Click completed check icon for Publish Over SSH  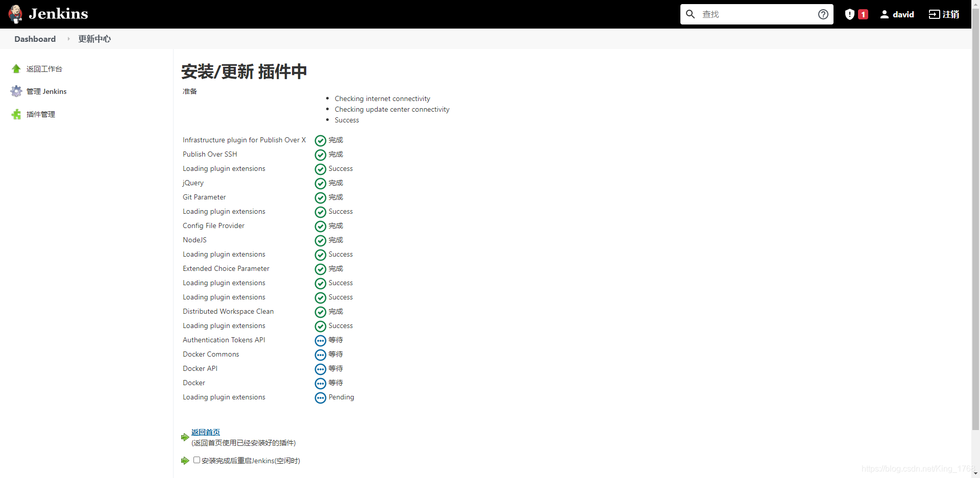(x=321, y=155)
